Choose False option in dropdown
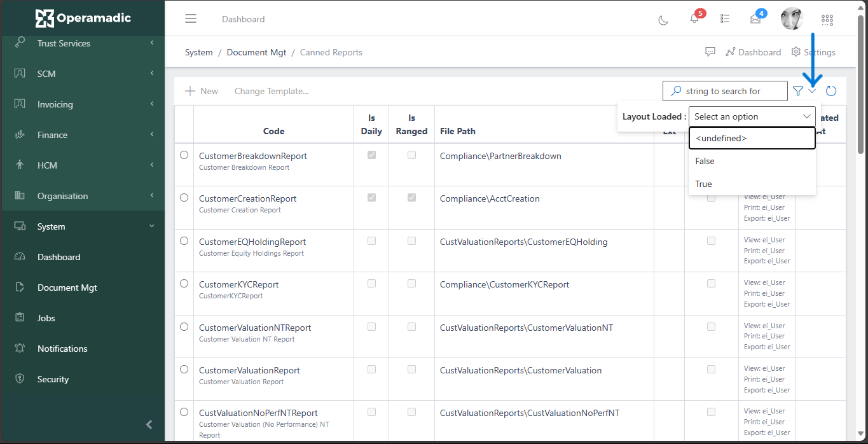 coord(752,161)
